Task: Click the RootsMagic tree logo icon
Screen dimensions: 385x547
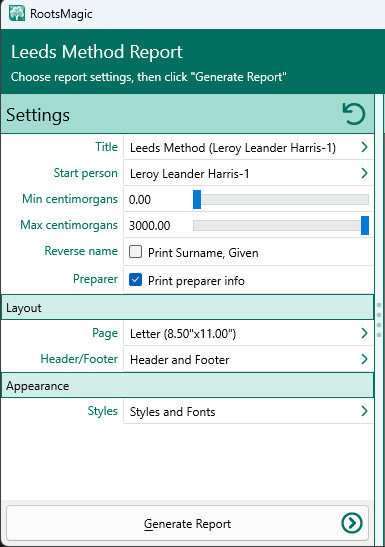Action: tap(16, 14)
